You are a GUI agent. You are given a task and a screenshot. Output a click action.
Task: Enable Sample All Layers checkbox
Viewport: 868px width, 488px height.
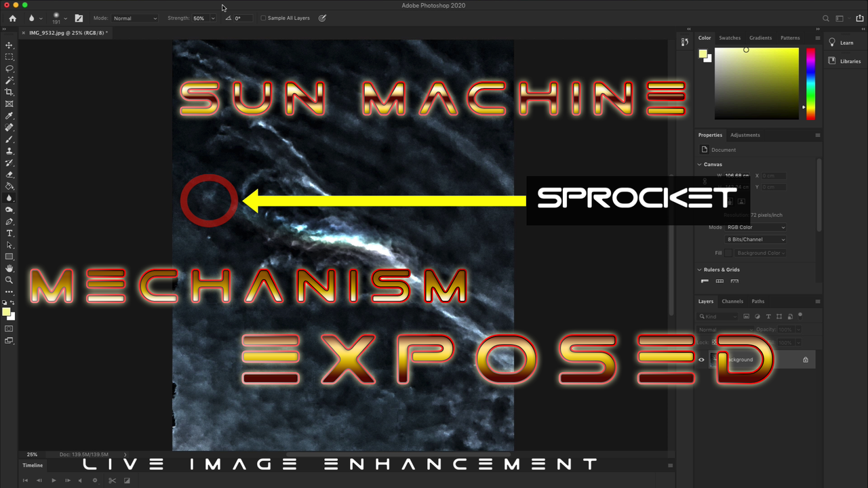pos(263,18)
